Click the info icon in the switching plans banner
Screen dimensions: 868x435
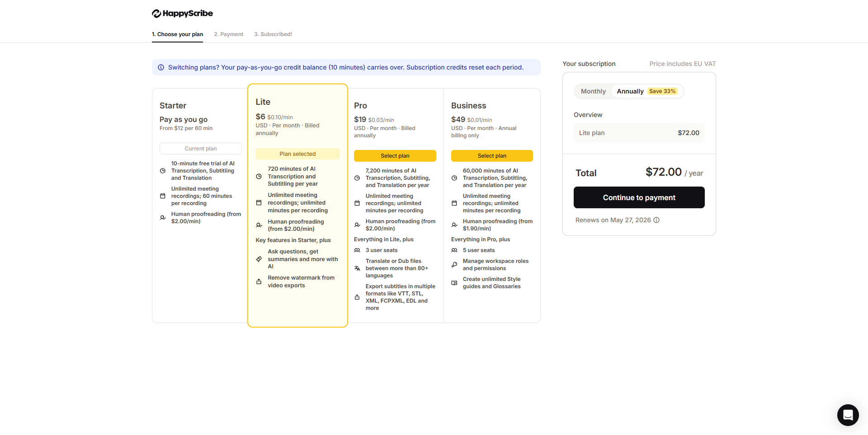(x=161, y=67)
